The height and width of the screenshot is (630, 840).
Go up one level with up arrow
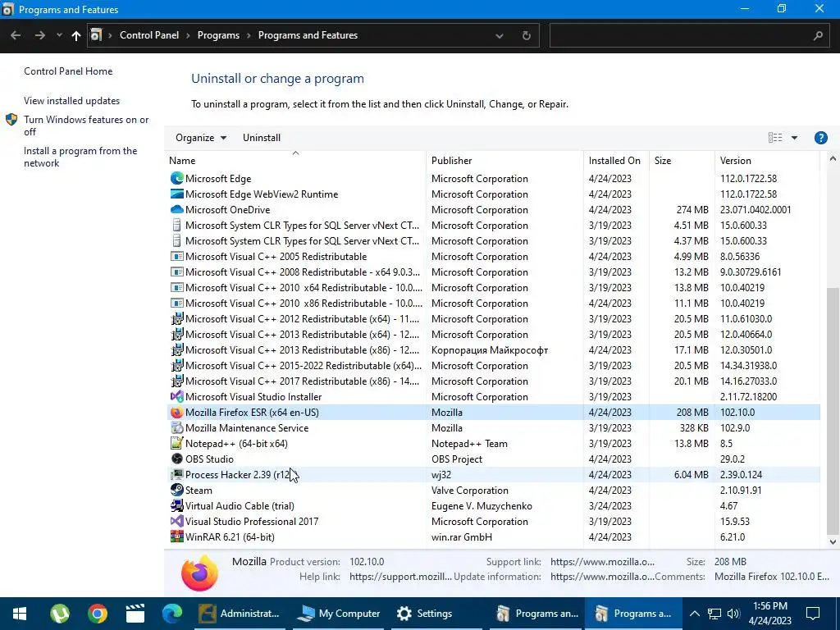click(x=75, y=35)
